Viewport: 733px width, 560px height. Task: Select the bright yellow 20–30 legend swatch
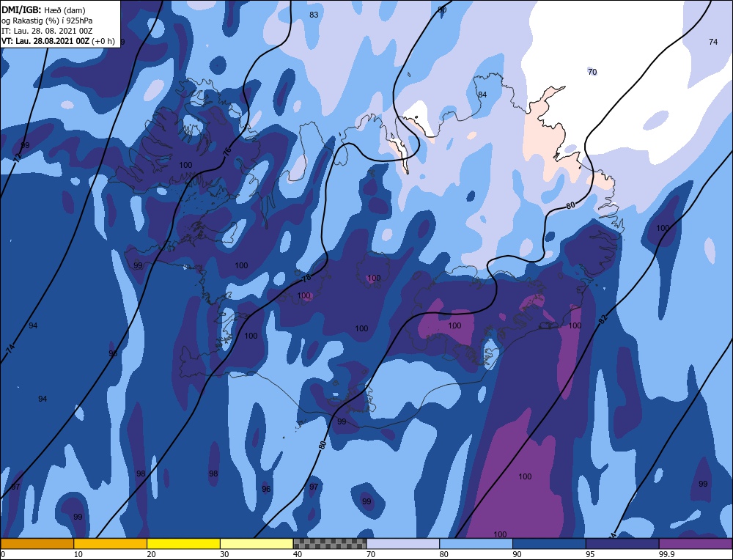tap(183, 543)
